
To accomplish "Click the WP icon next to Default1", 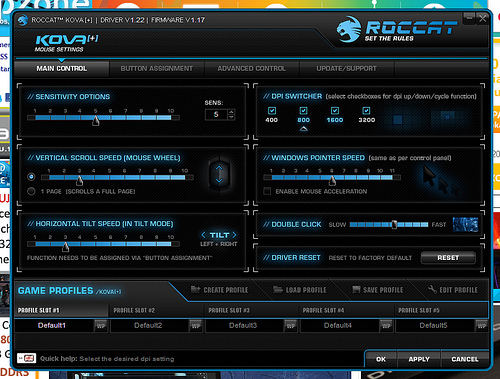I will (101, 326).
